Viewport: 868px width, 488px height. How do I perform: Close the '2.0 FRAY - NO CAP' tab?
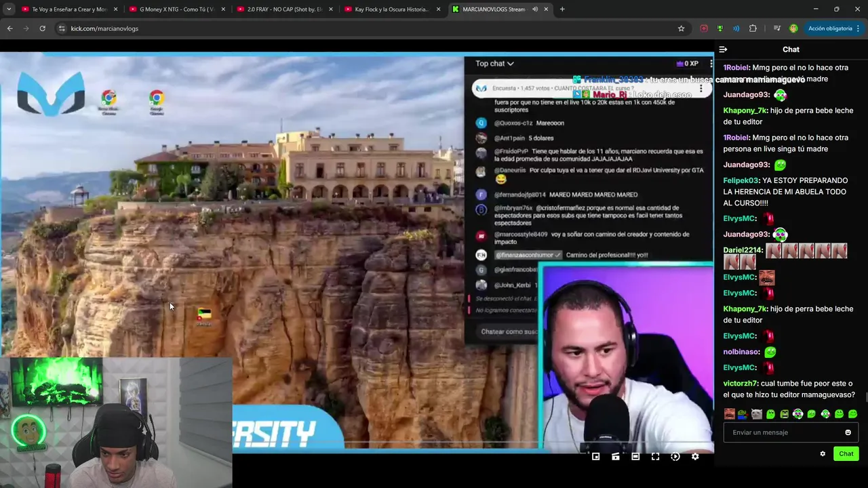[x=331, y=9]
